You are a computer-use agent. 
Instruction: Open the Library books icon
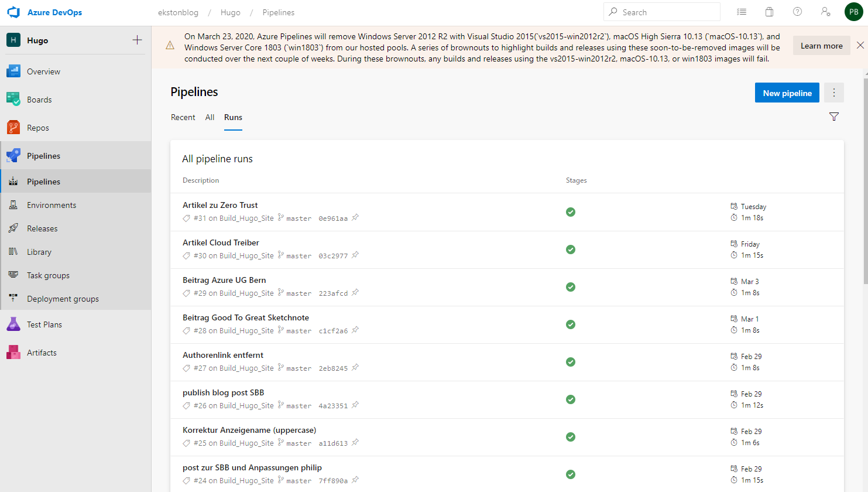(13, 252)
